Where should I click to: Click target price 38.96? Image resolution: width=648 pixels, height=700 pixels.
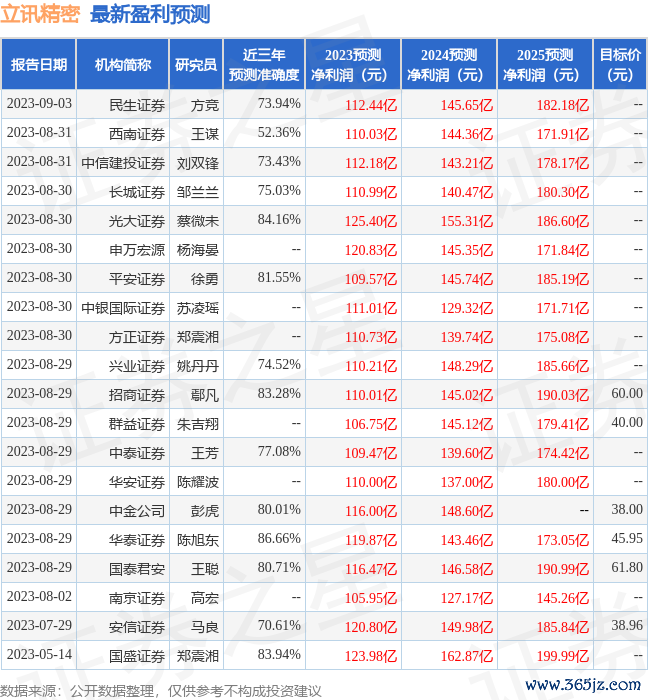coord(627,625)
